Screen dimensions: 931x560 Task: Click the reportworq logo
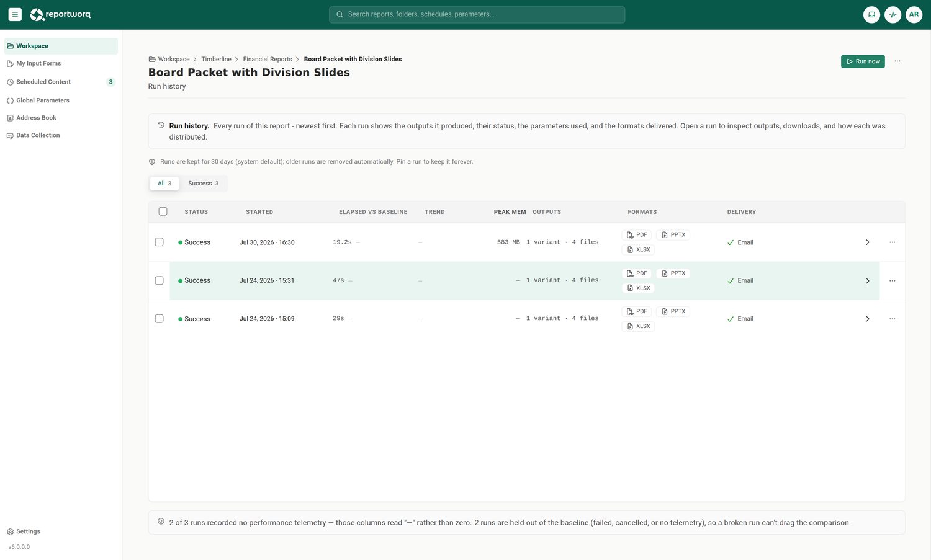[60, 14]
